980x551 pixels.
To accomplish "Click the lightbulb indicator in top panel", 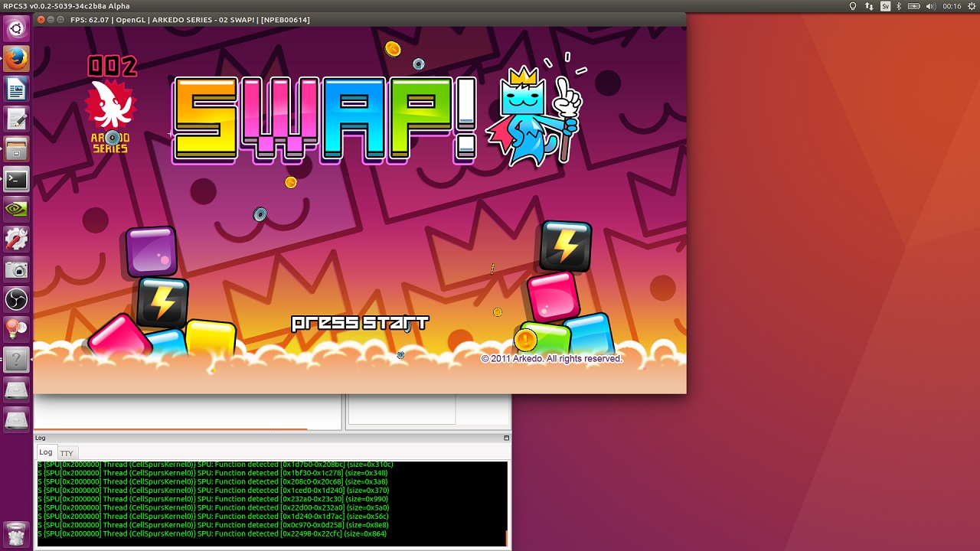I will [x=853, y=6].
